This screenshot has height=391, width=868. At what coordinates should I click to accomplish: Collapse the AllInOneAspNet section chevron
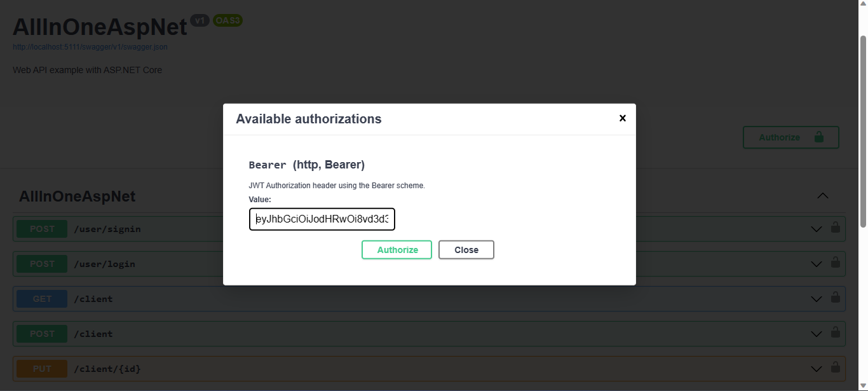(823, 196)
